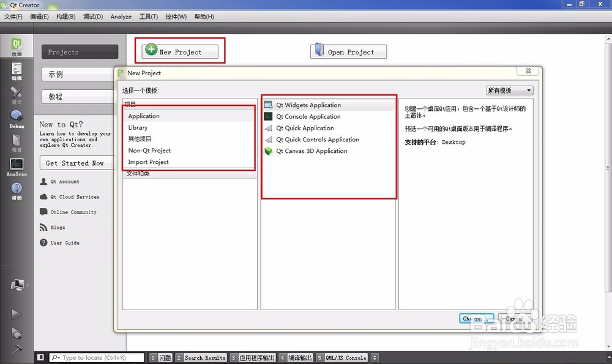
Task: Click the Qt Account link text
Action: pyautogui.click(x=65, y=182)
